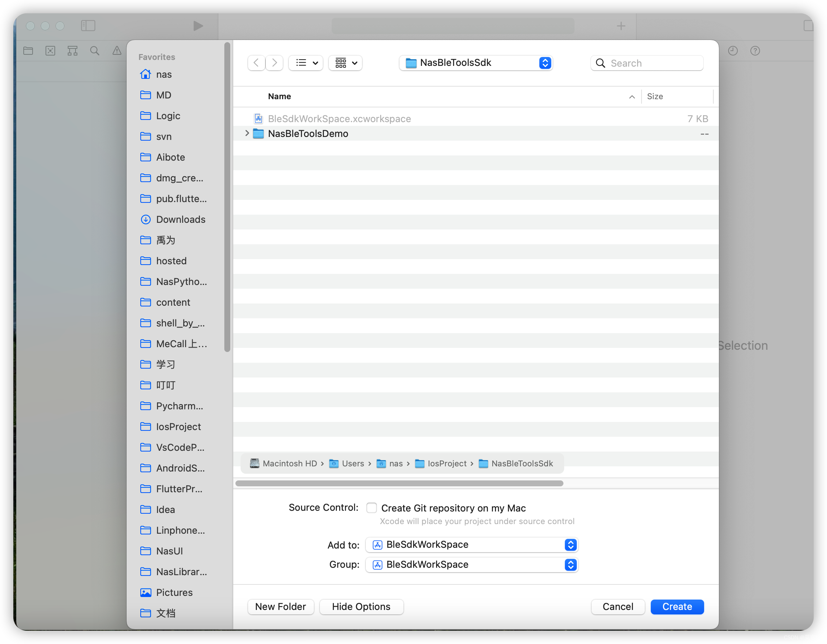Viewport: 827px width, 644px height.
Task: Click IosProject in the path bar
Action: (447, 463)
